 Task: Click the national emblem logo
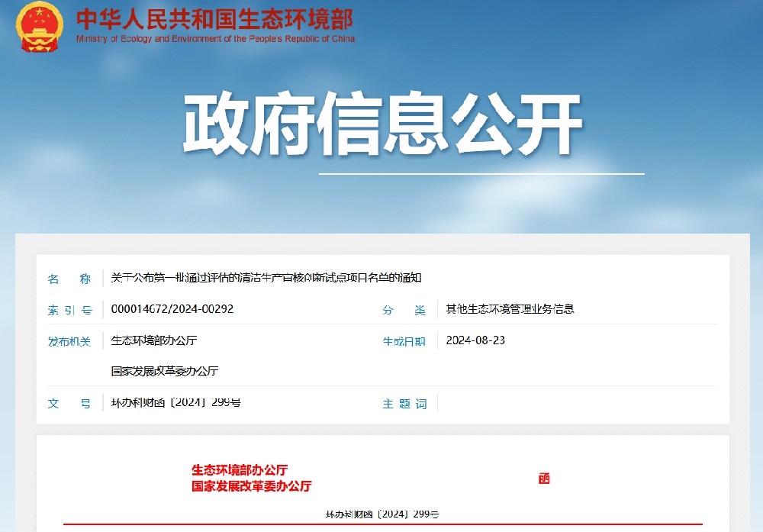click(40, 27)
